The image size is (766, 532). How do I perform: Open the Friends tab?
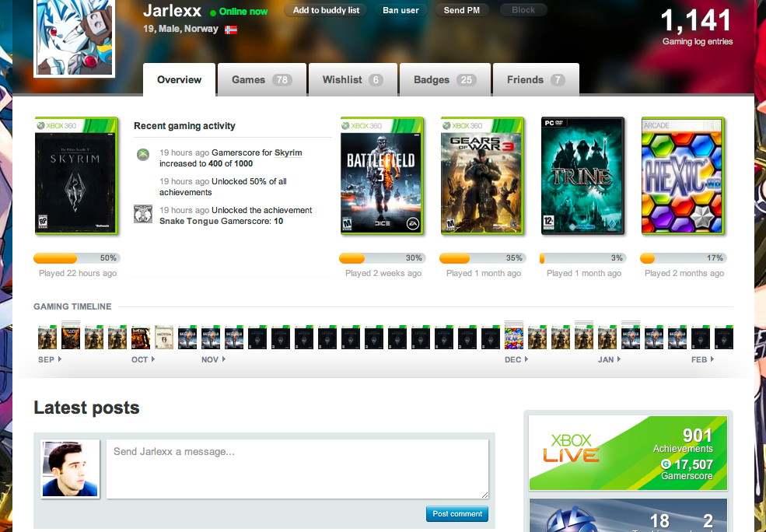coord(536,79)
